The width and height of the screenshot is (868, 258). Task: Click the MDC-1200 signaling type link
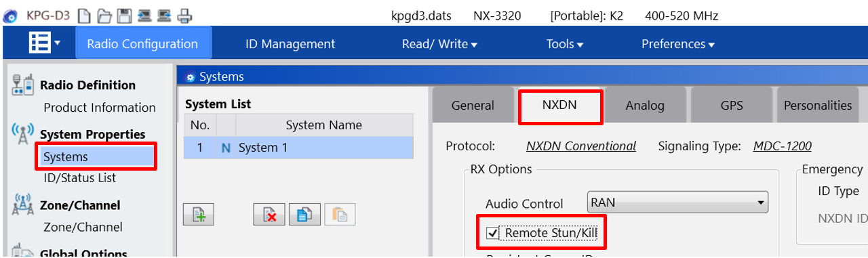[x=782, y=146]
